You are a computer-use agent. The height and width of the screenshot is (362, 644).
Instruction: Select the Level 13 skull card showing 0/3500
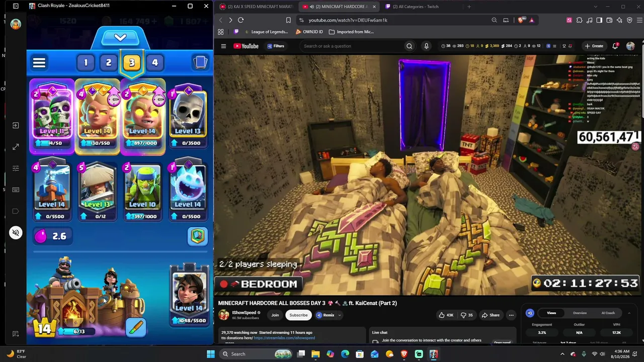coord(188,117)
